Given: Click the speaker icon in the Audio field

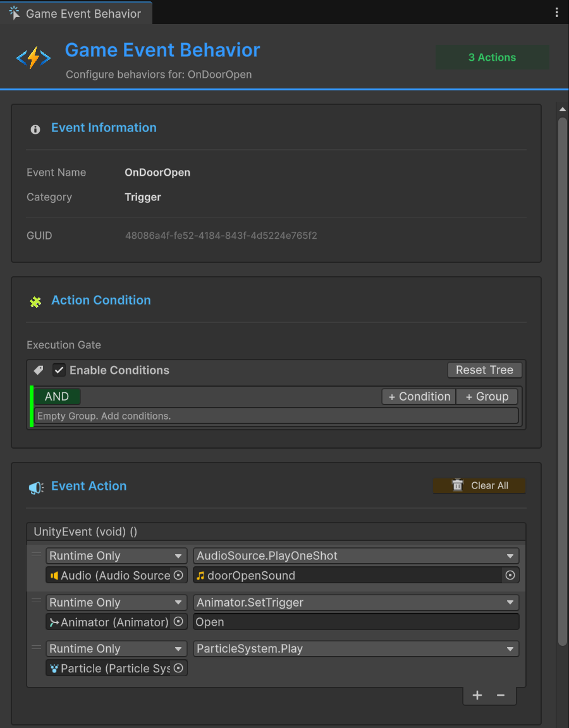Looking at the screenshot, I should [x=54, y=575].
